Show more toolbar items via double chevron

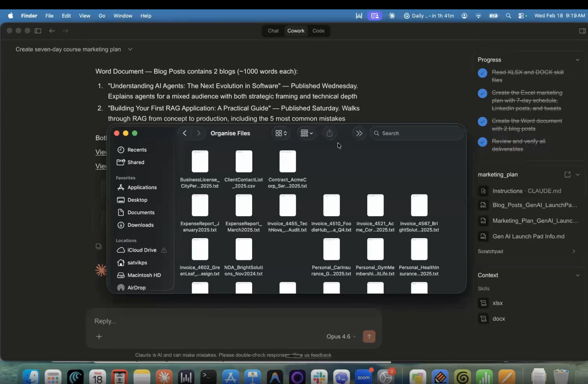(x=359, y=133)
